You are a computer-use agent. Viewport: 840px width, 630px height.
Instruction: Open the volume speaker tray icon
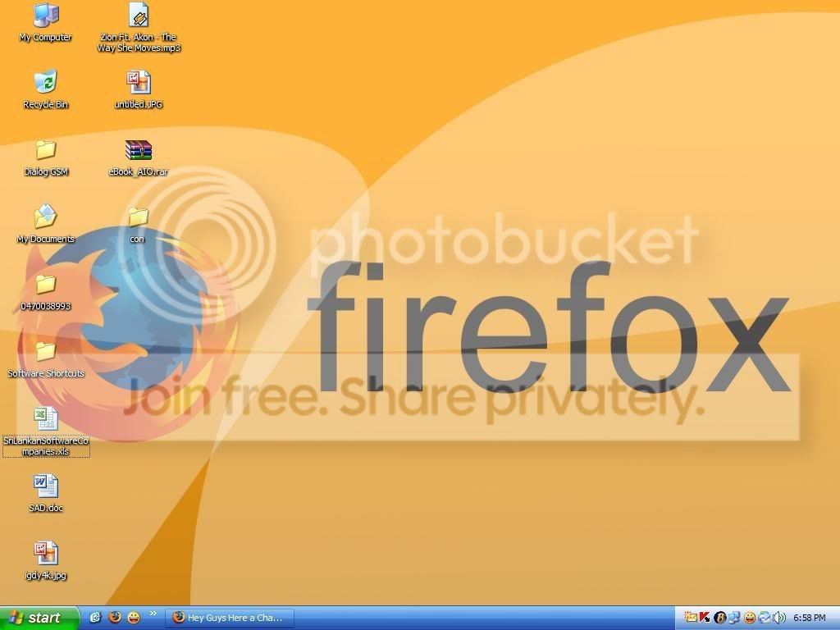tap(779, 618)
